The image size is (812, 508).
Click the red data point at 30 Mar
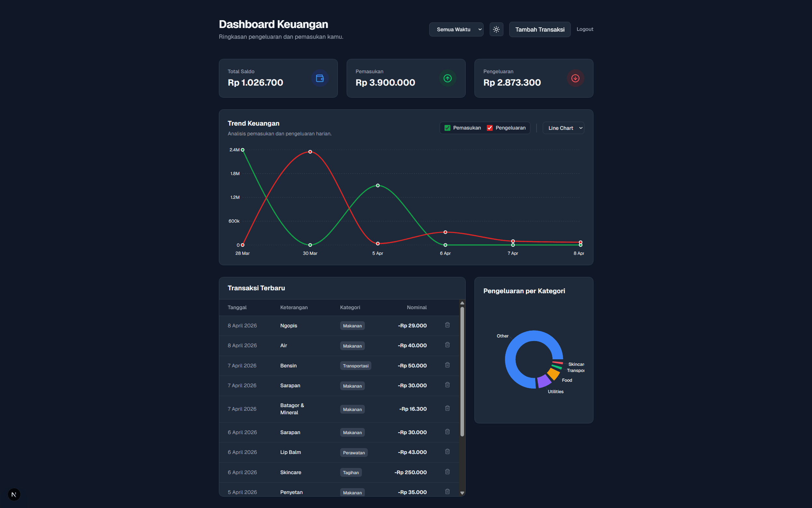coord(310,152)
